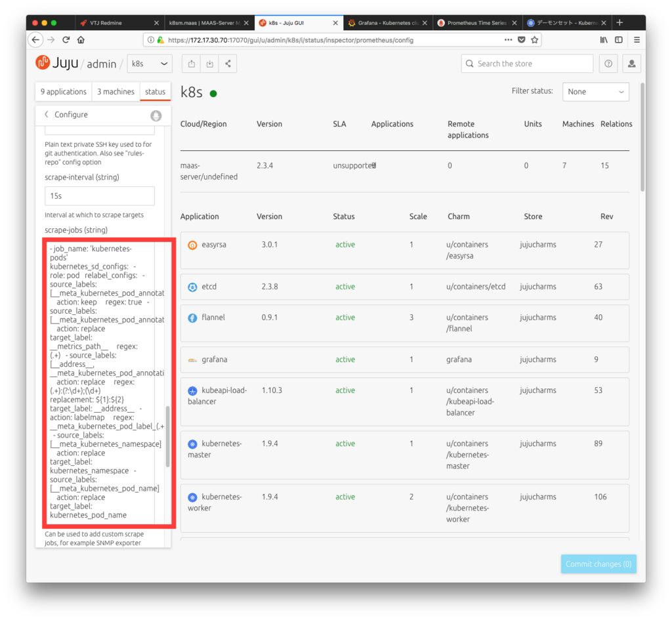
Task: Switch to Prometheus Time Series tab
Action: (x=476, y=23)
